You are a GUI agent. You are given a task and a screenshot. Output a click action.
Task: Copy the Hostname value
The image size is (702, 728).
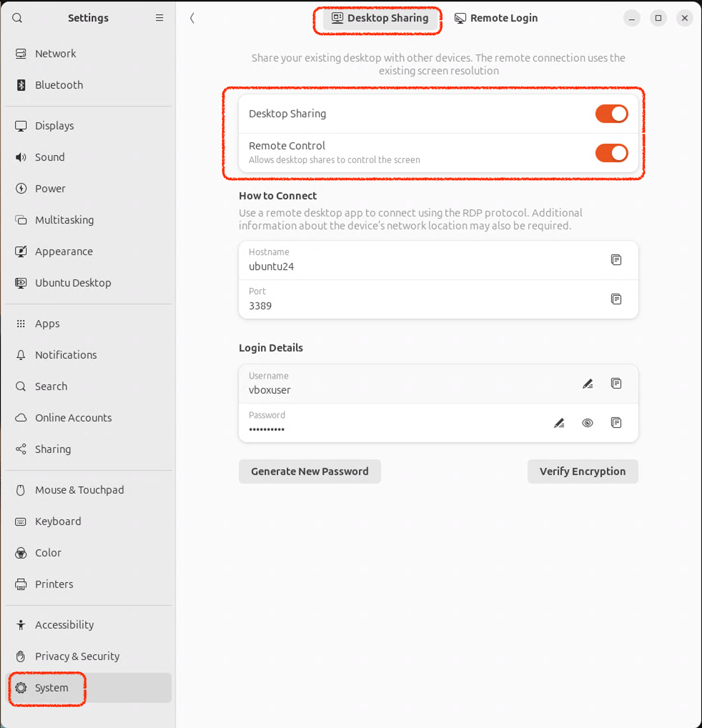click(616, 260)
